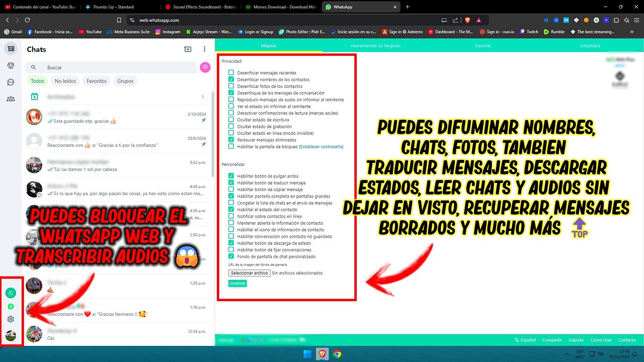The image size is (644, 362).
Task: Click the green lock-screen icon in sidebar
Action: click(11, 293)
